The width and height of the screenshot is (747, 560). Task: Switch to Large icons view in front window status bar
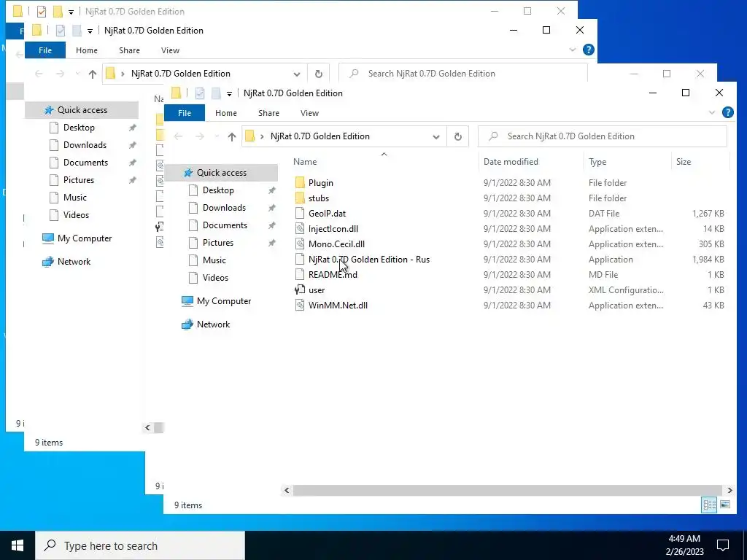click(x=725, y=505)
